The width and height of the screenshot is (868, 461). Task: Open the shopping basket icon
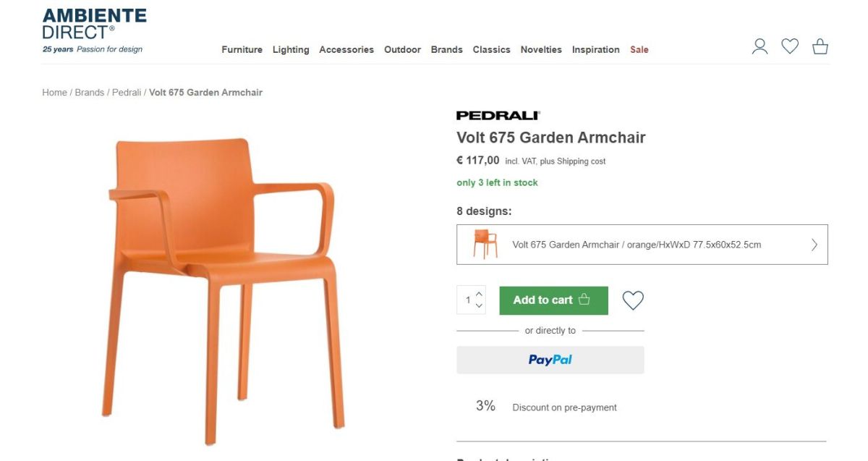coord(820,47)
